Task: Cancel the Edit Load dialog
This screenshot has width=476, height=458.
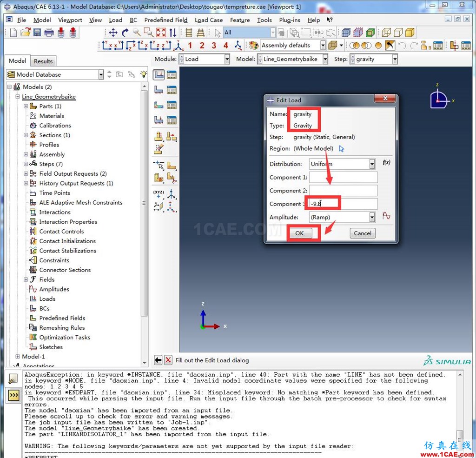Action: click(363, 233)
